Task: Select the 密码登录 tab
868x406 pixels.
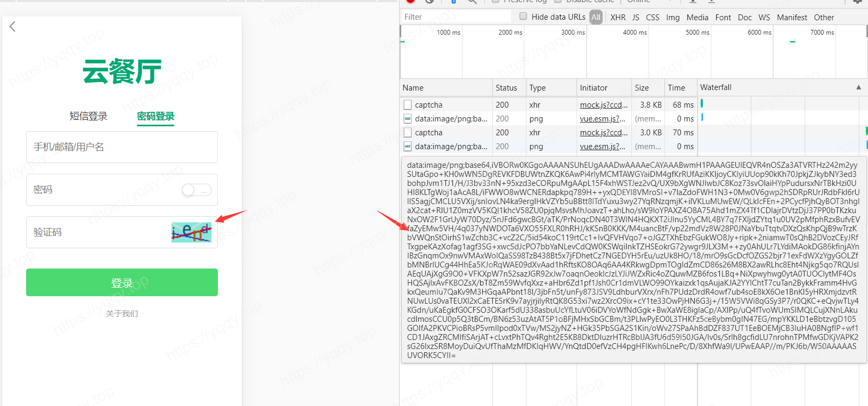Action: coord(156,116)
